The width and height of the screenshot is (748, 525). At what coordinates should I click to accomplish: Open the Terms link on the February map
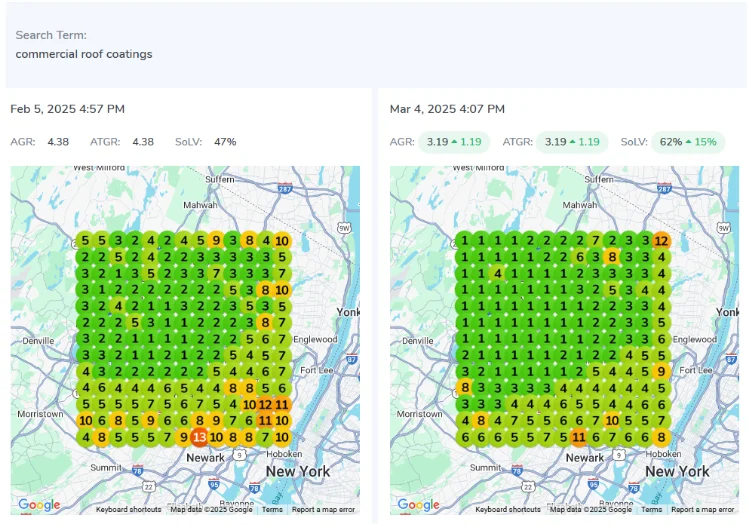272,510
